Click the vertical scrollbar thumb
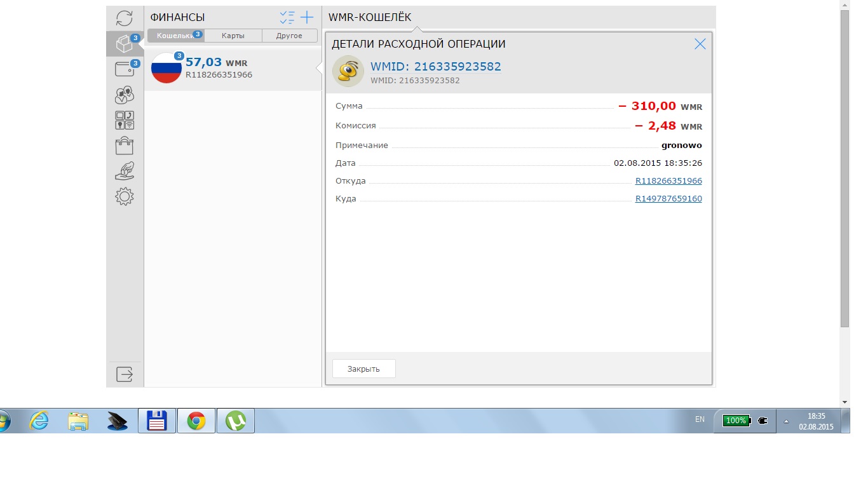The width and height of the screenshot is (868, 488). point(844,168)
